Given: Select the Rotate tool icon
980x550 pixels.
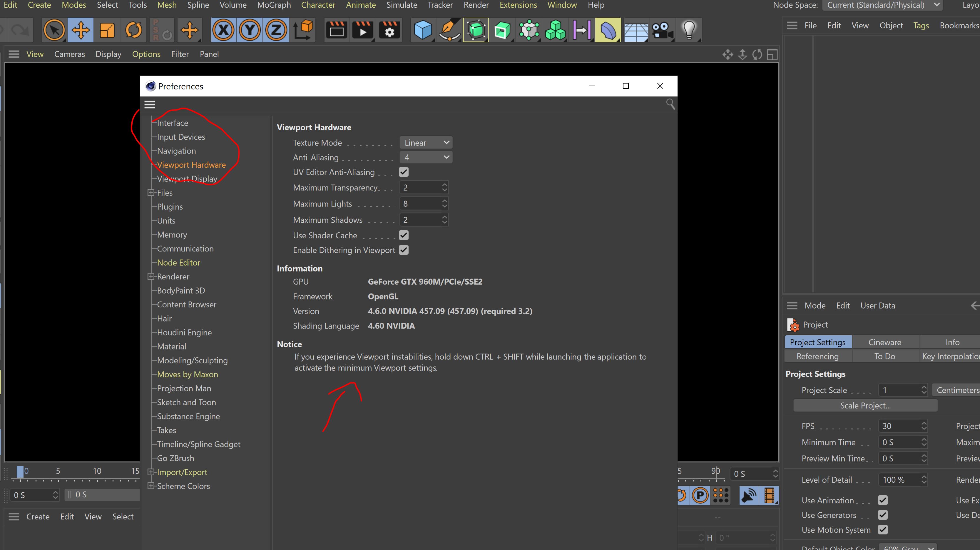Looking at the screenshot, I should [133, 30].
